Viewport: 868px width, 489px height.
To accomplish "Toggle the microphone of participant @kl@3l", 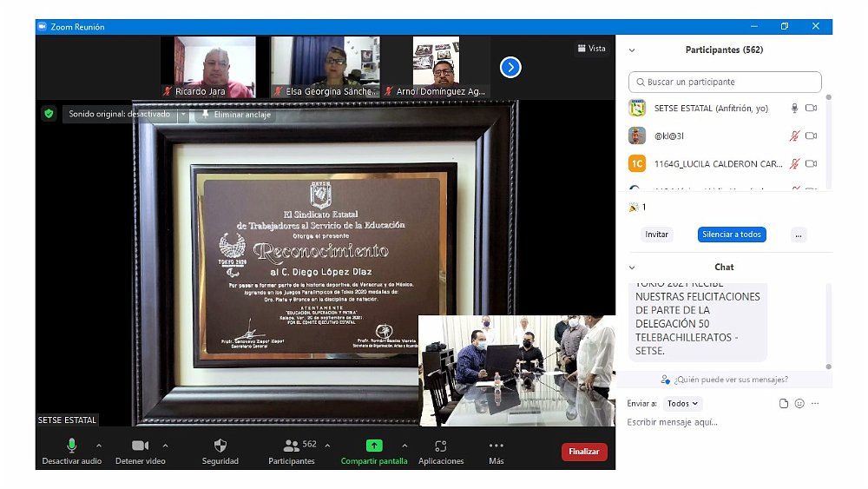I will tap(793, 136).
